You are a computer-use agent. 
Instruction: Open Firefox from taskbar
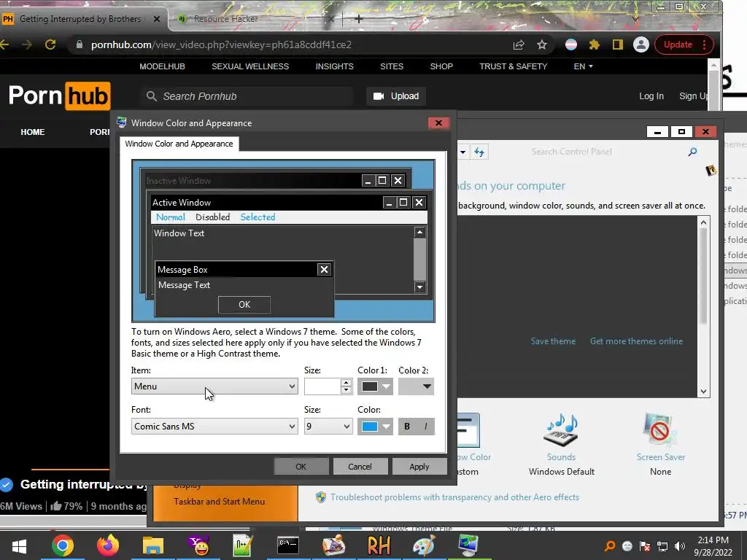pos(108,545)
